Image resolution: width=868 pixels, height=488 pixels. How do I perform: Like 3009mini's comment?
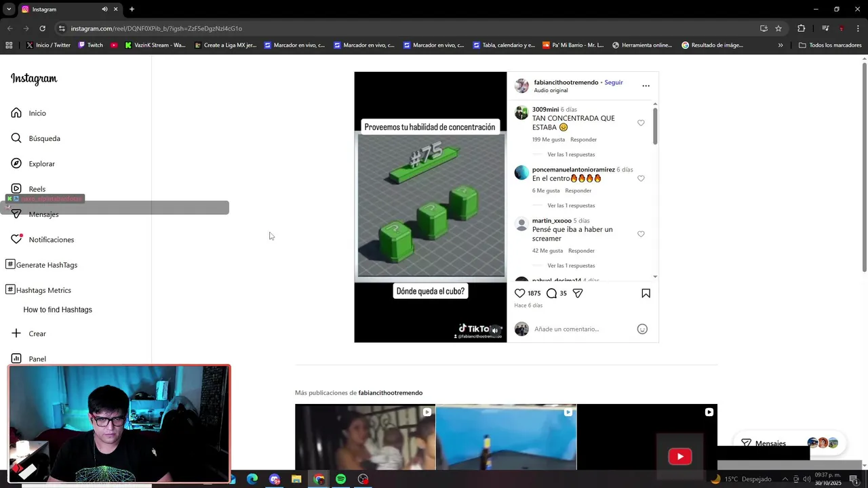[x=641, y=123]
